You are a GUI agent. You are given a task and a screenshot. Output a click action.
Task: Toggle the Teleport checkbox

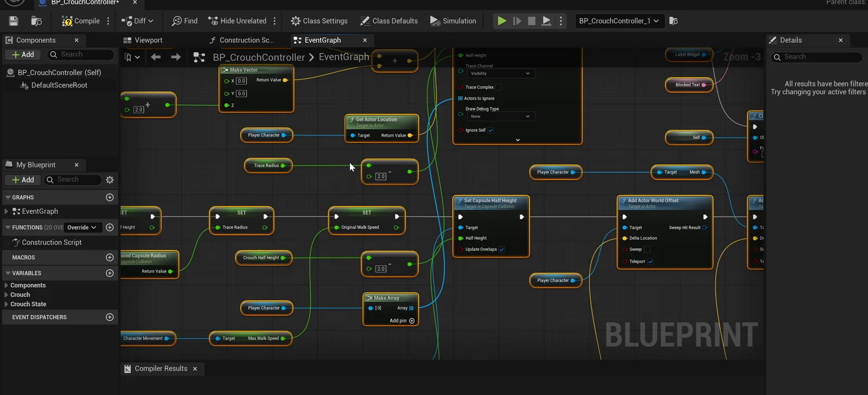pyautogui.click(x=650, y=262)
